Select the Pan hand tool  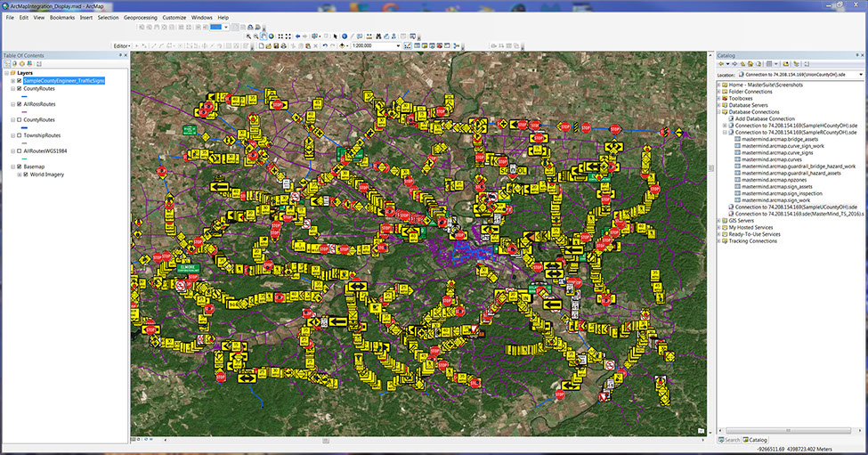(265, 37)
